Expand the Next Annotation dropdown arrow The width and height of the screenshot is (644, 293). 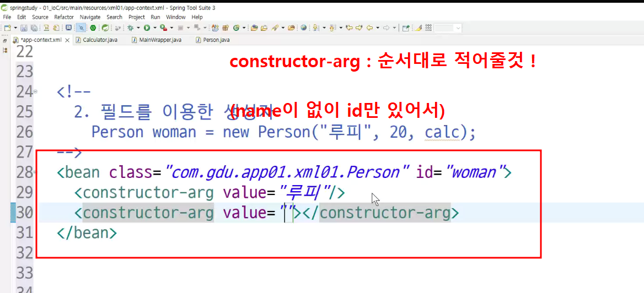coord(324,28)
